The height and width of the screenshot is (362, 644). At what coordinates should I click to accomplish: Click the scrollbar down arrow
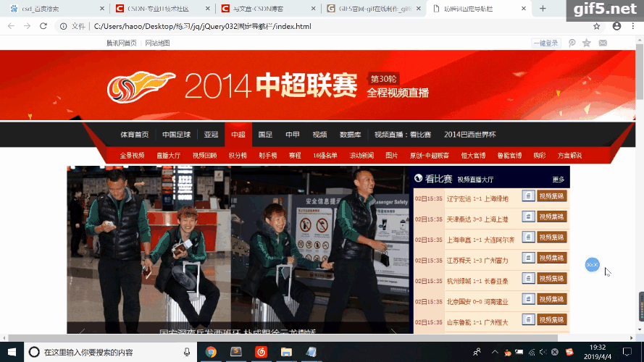pyautogui.click(x=640, y=329)
